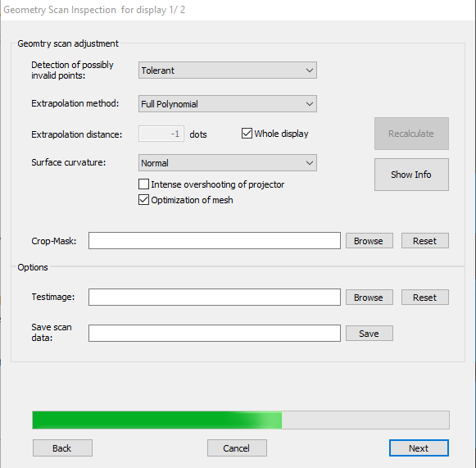This screenshot has width=476, height=468.
Task: Disable Optimization of mesh checkbox
Action: click(143, 200)
